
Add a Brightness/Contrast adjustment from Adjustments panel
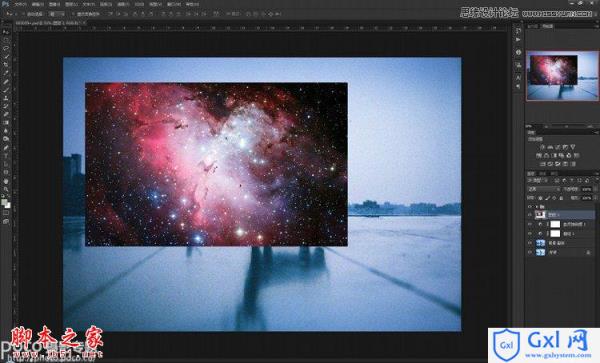click(x=543, y=147)
